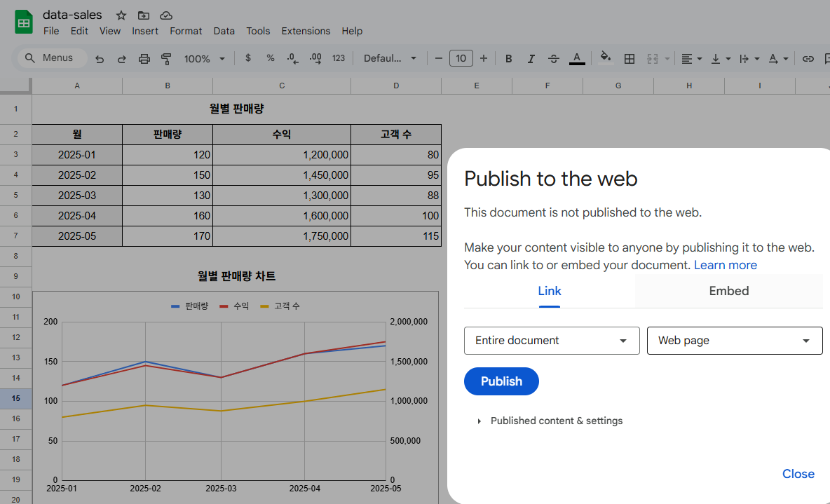Image resolution: width=830 pixels, height=504 pixels.
Task: Toggle bold formatting
Action: pyautogui.click(x=509, y=59)
